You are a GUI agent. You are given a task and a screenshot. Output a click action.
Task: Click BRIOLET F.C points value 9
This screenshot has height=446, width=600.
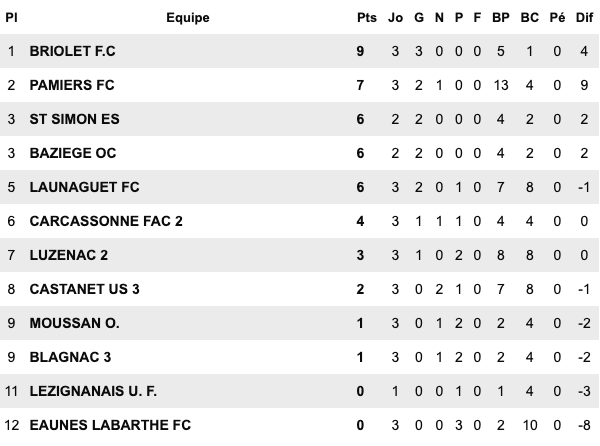point(360,51)
